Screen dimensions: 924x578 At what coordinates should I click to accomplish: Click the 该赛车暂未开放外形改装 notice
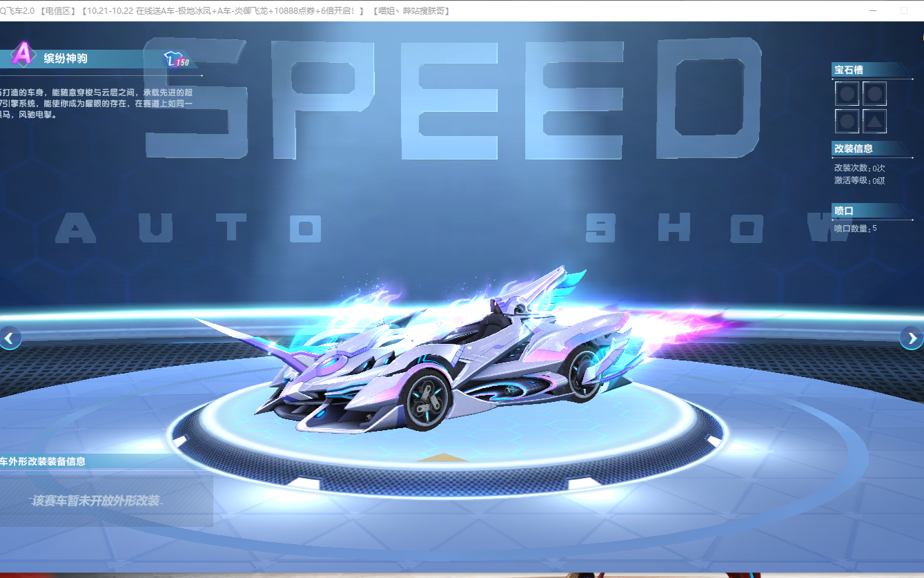click(x=95, y=501)
